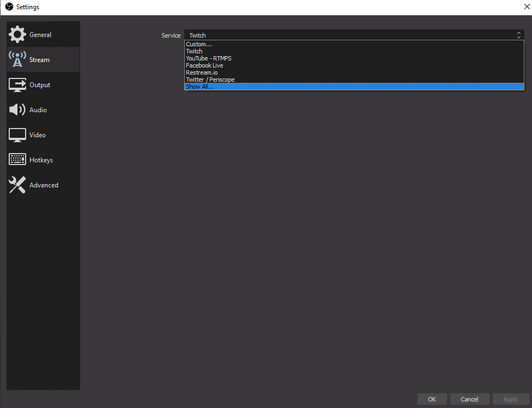The height and width of the screenshot is (408, 532).
Task: Click the OBS logo in title bar
Action: pyautogui.click(x=9, y=7)
